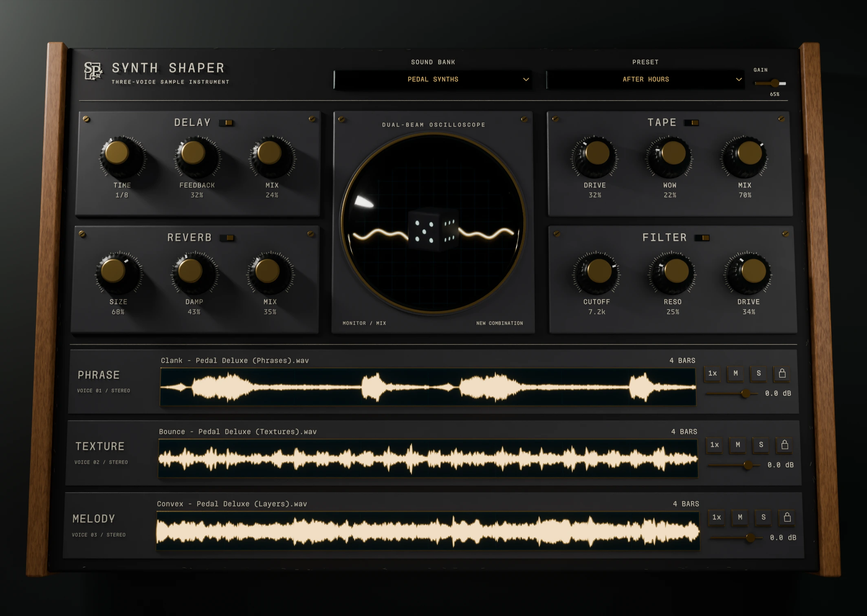Click the Reverb Damp knob

194,273
